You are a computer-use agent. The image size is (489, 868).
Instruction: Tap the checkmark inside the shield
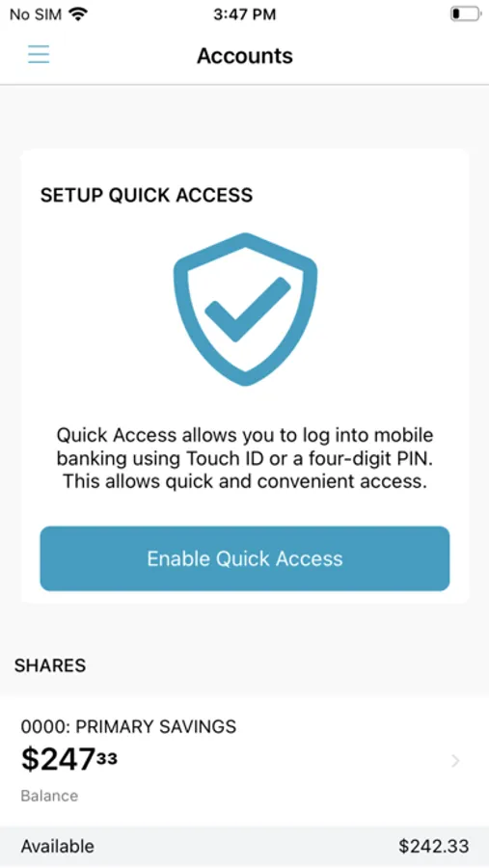(x=248, y=310)
